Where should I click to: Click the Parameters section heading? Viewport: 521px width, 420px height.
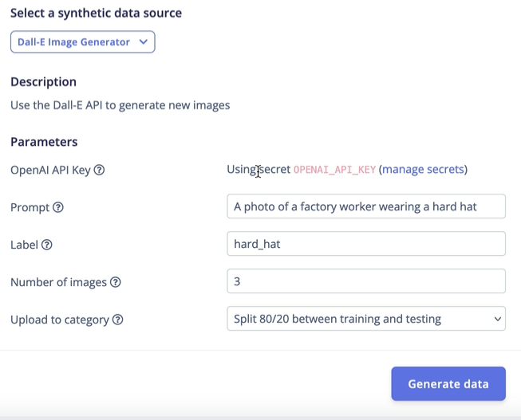coord(44,142)
